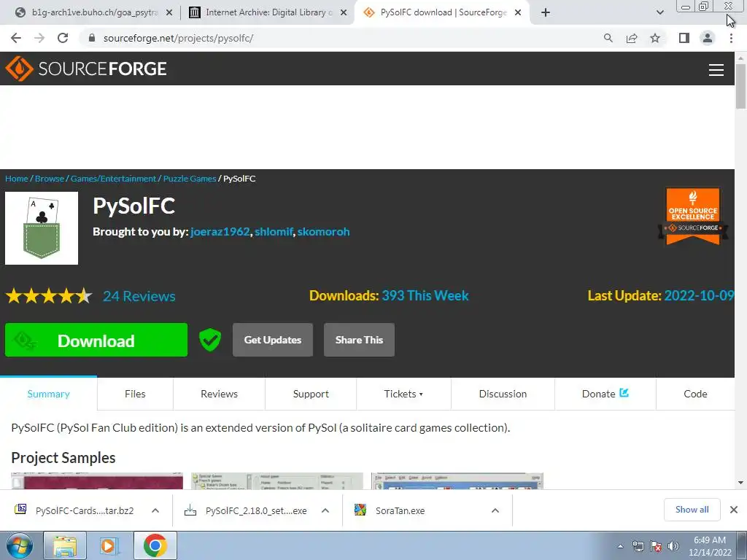Close the downloads bar with the X
Screen dimensions: 747x560
pos(734,510)
